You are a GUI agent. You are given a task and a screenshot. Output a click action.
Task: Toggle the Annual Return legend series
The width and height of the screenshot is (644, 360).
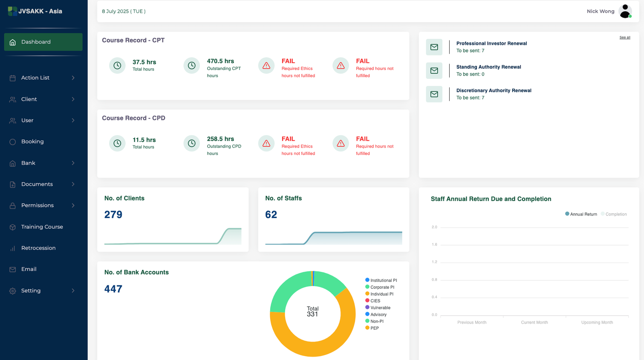(x=581, y=214)
